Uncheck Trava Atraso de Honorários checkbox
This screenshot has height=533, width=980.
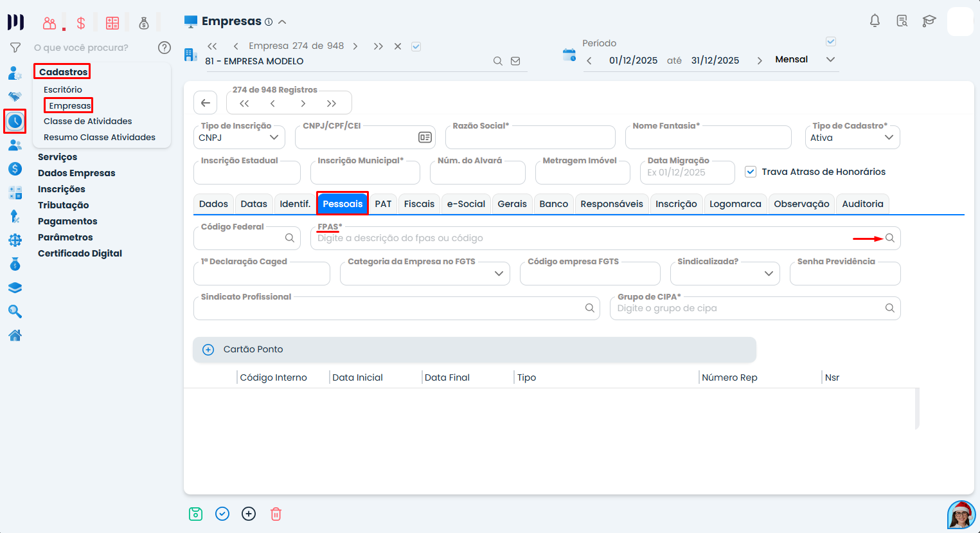(751, 172)
